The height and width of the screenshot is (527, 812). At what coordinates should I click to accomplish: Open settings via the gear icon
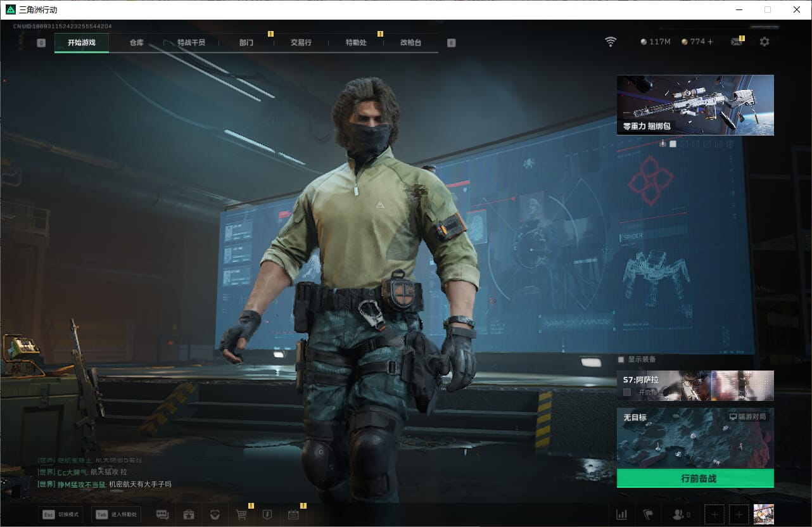click(x=764, y=42)
